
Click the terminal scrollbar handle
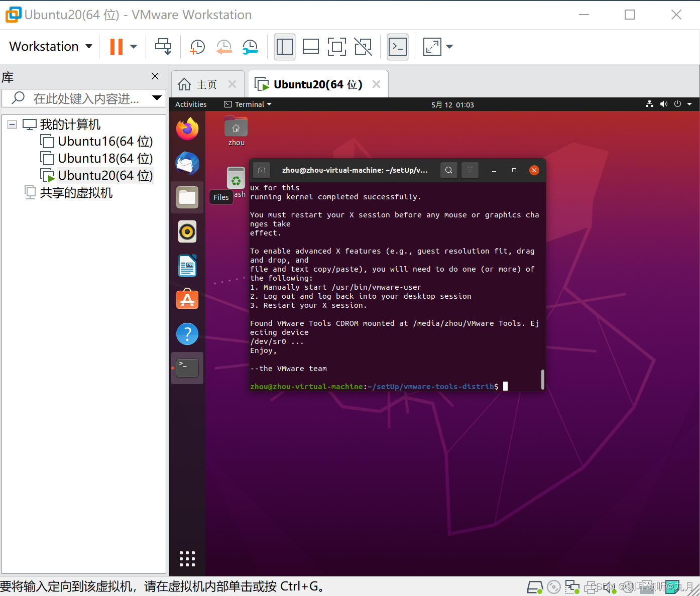(x=543, y=379)
